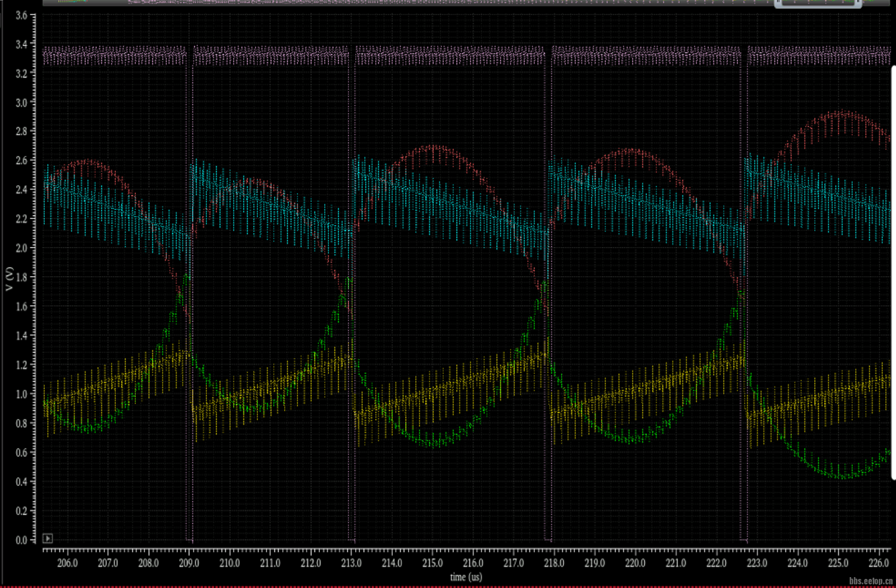
Task: Select the "time (us)" x-axis label
Action: [466, 577]
